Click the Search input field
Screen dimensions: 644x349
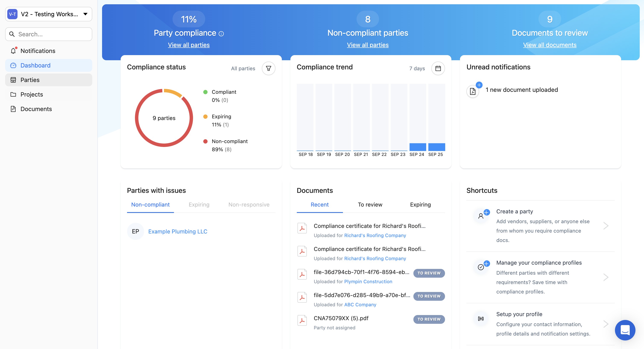(53, 34)
